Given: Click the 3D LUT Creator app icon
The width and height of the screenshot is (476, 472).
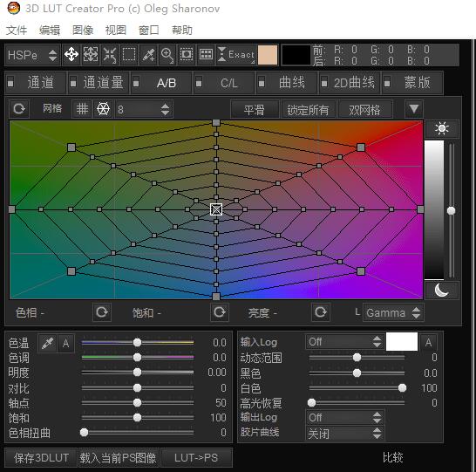Looking at the screenshot, I should (14, 8).
